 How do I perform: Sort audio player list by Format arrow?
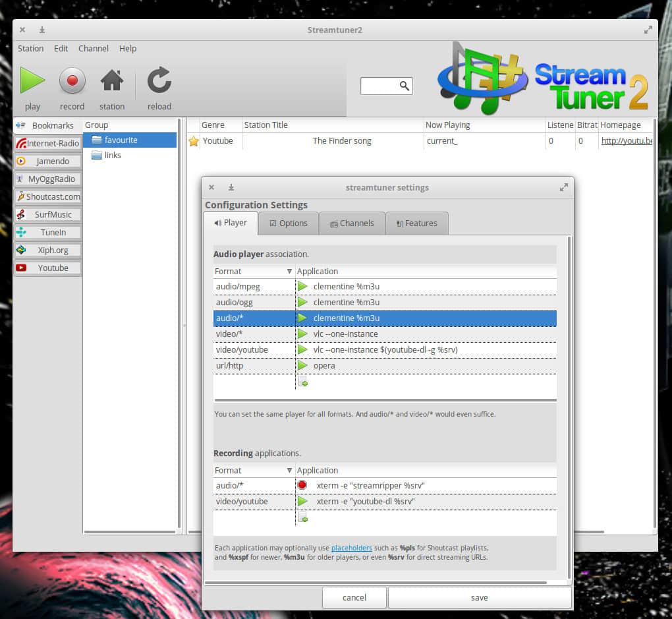coord(289,272)
